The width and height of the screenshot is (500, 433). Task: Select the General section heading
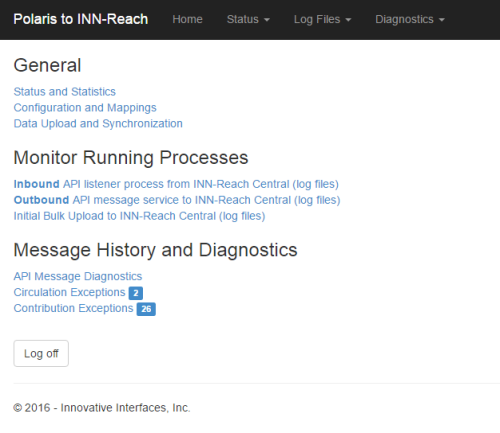[47, 65]
